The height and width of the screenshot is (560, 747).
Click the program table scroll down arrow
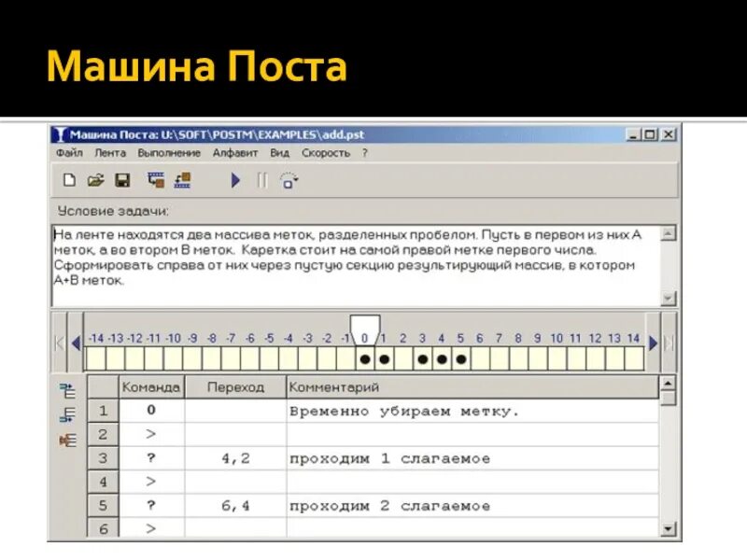click(x=668, y=528)
